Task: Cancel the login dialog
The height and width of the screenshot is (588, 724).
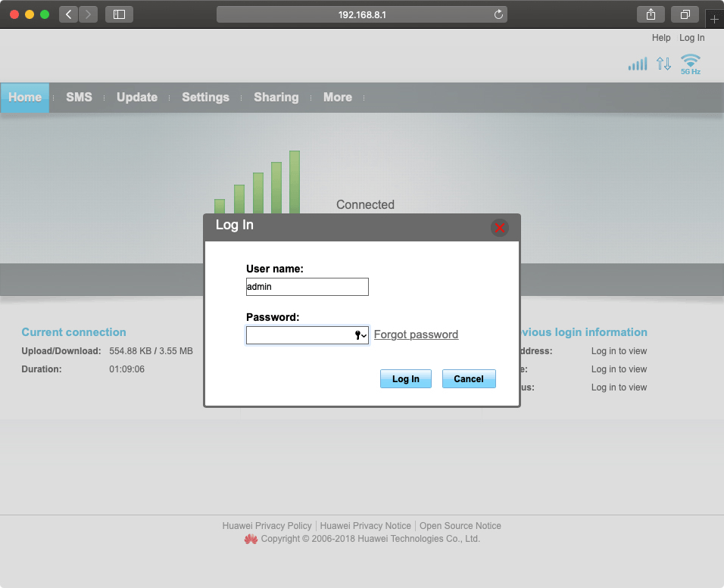Action: coord(468,379)
